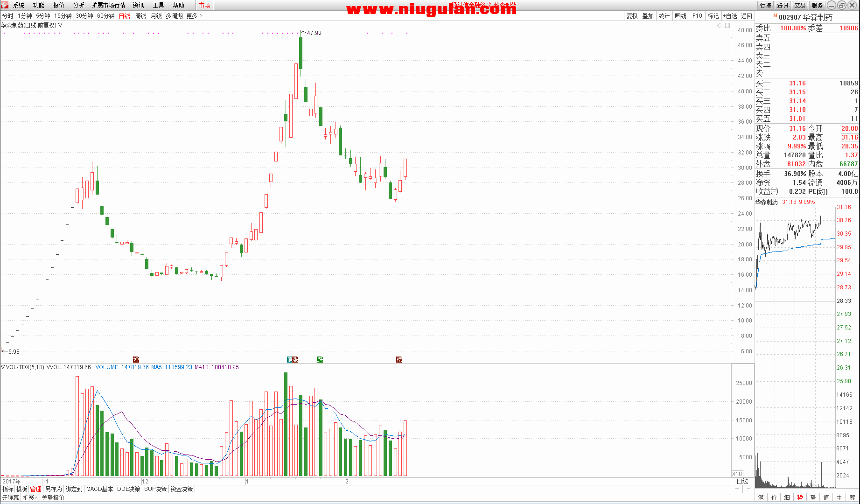
Task: Zoom out the chart with the minus button
Action: pos(748,489)
